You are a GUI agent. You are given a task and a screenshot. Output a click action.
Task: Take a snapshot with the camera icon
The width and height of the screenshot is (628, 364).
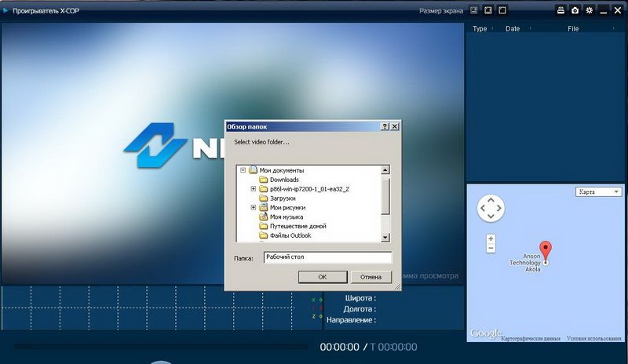click(x=575, y=10)
